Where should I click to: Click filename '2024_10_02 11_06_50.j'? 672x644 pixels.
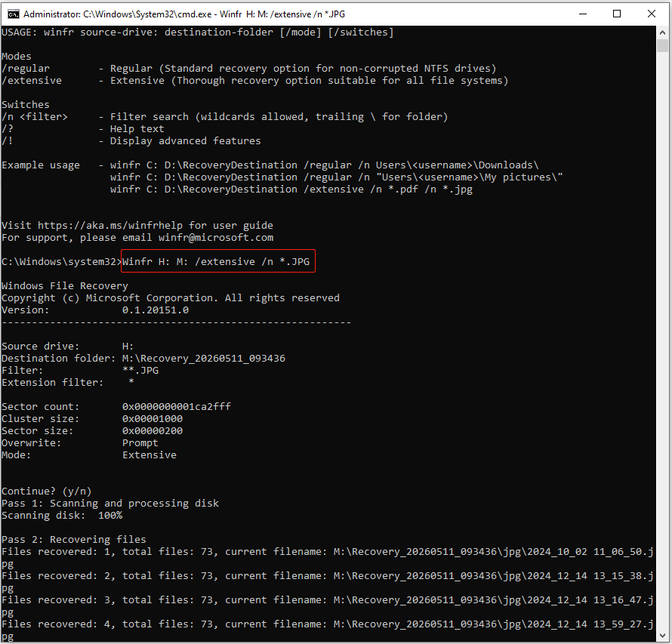pos(590,551)
